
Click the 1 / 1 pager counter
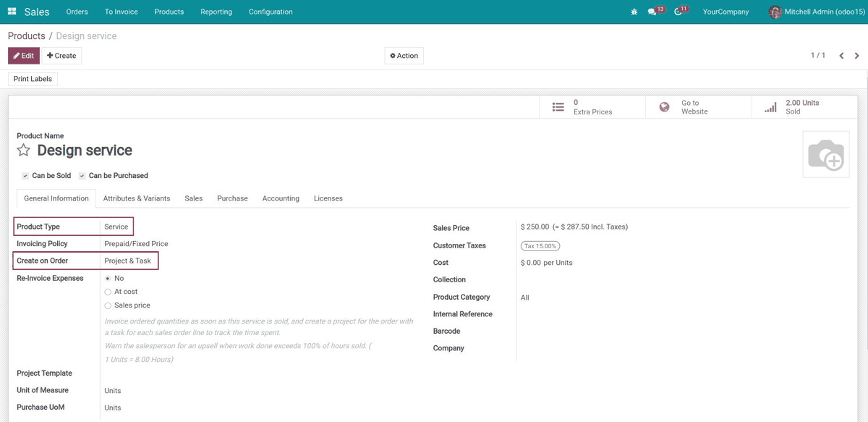817,56
